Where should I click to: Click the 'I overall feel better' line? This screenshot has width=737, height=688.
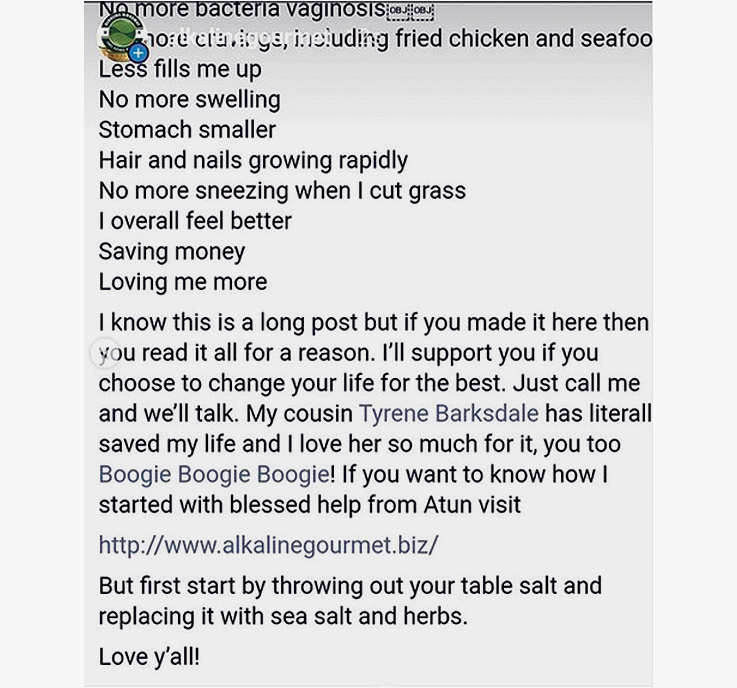[195, 221]
